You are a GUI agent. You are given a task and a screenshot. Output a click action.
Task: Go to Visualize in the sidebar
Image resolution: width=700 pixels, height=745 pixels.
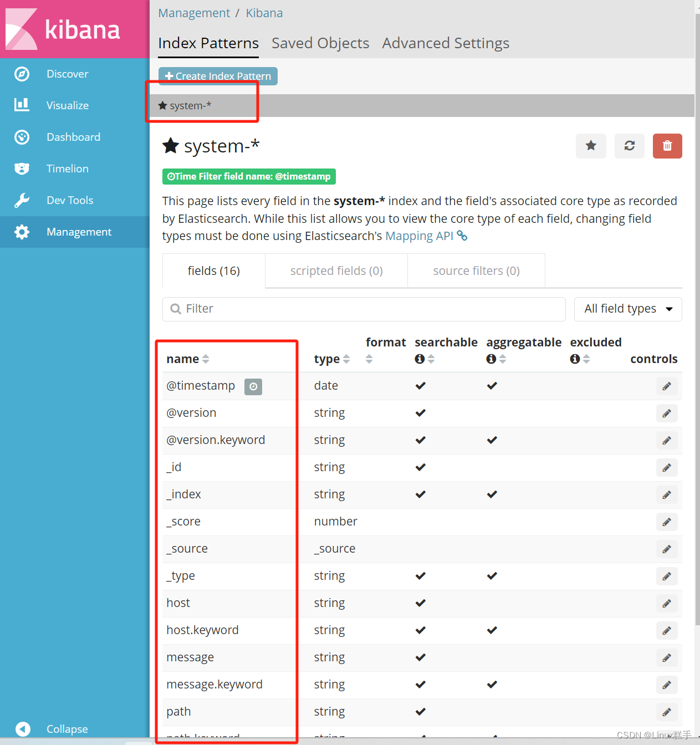coord(68,105)
